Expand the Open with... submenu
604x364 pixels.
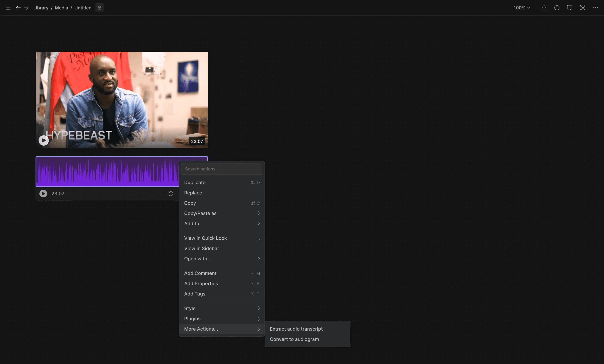point(222,259)
